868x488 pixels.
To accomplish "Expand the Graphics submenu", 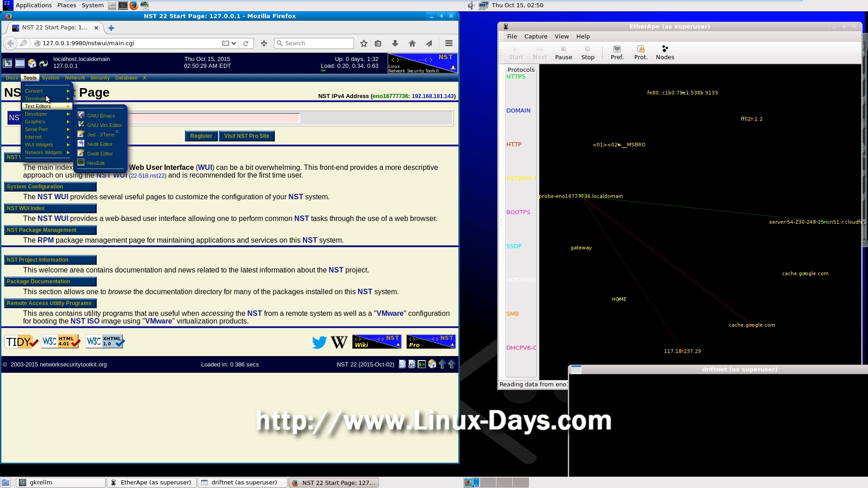I will coord(47,122).
